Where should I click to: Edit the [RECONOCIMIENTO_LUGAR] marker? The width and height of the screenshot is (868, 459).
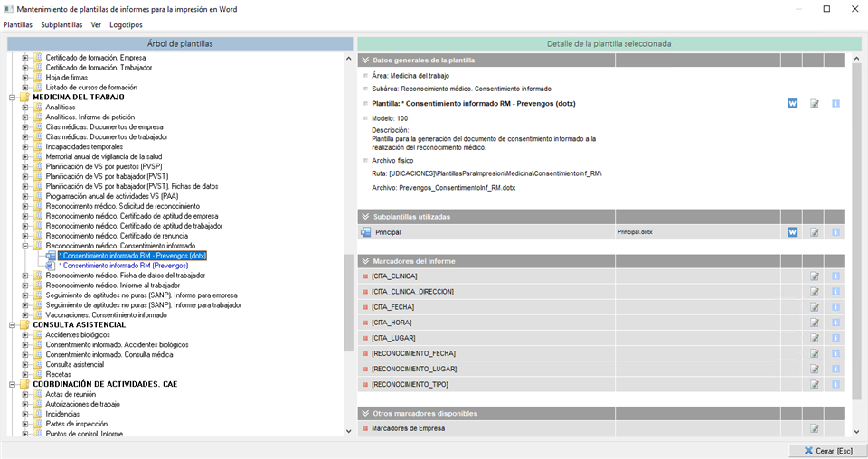[814, 369]
